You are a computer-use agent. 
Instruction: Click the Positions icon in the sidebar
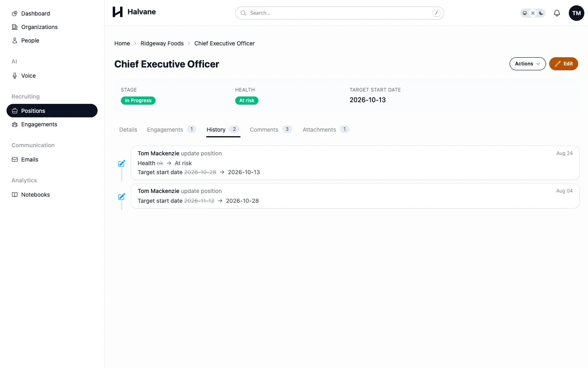(x=15, y=111)
